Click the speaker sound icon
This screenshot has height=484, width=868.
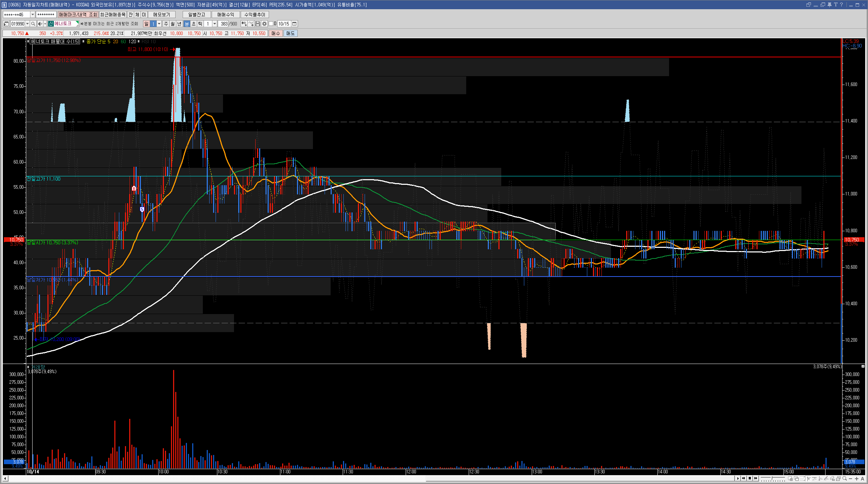coord(40,24)
